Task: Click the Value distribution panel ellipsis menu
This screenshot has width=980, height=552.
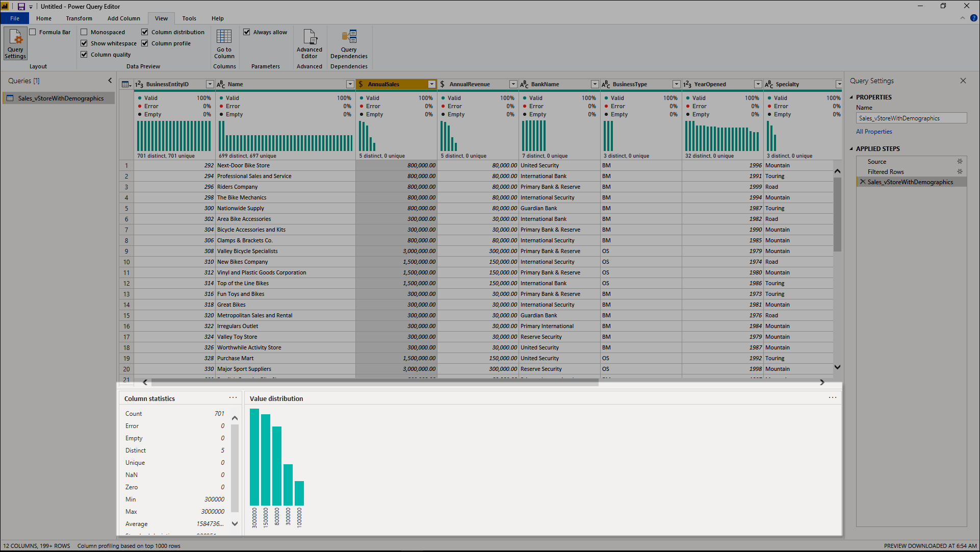Action: pos(833,397)
